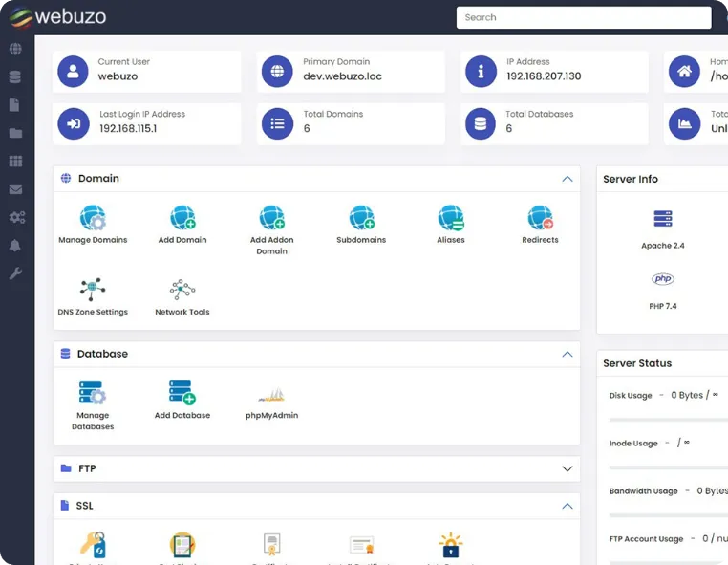The width and height of the screenshot is (728, 565).
Task: Launch phpMyAdmin
Action: point(271,396)
